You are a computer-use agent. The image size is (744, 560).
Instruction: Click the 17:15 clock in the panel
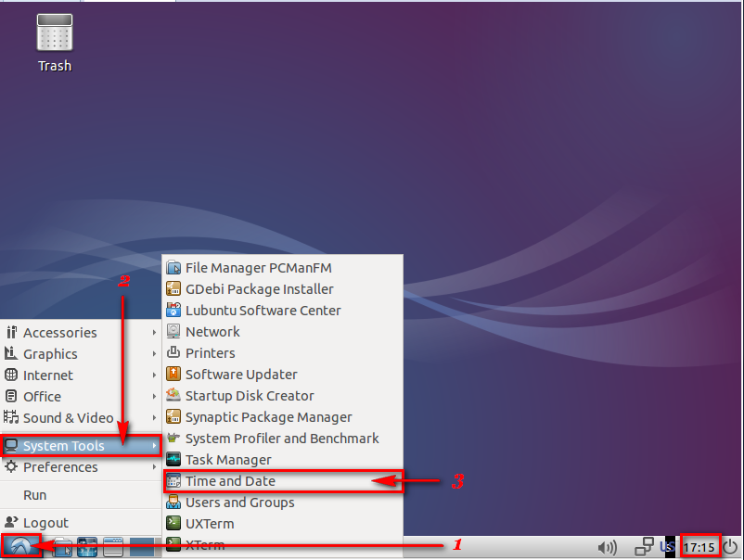point(699,547)
